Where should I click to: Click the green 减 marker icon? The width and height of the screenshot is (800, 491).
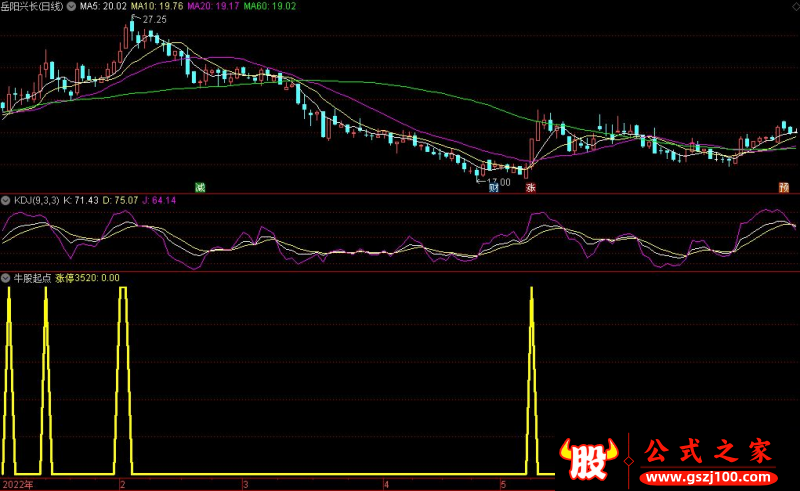coord(200,187)
